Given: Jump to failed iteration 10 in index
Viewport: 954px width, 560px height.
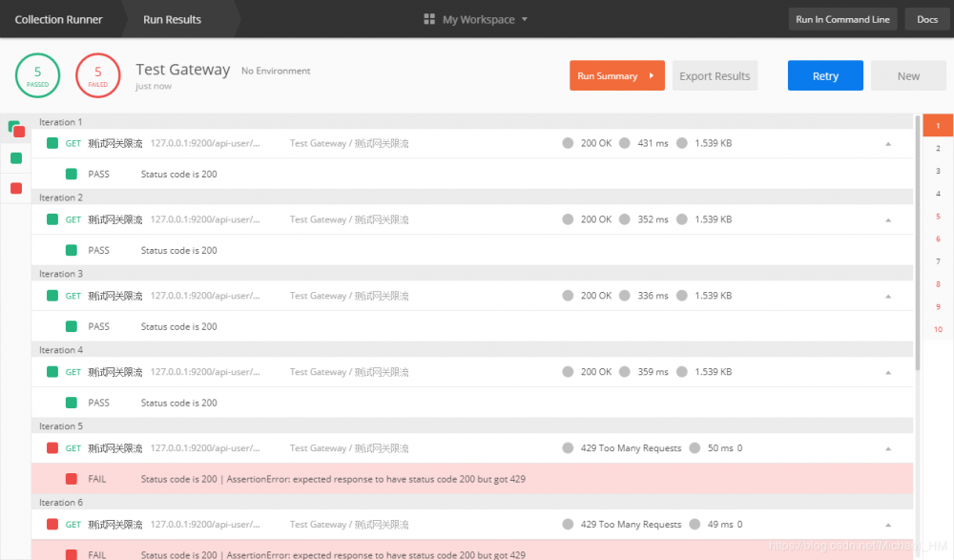Looking at the screenshot, I should coord(938,329).
